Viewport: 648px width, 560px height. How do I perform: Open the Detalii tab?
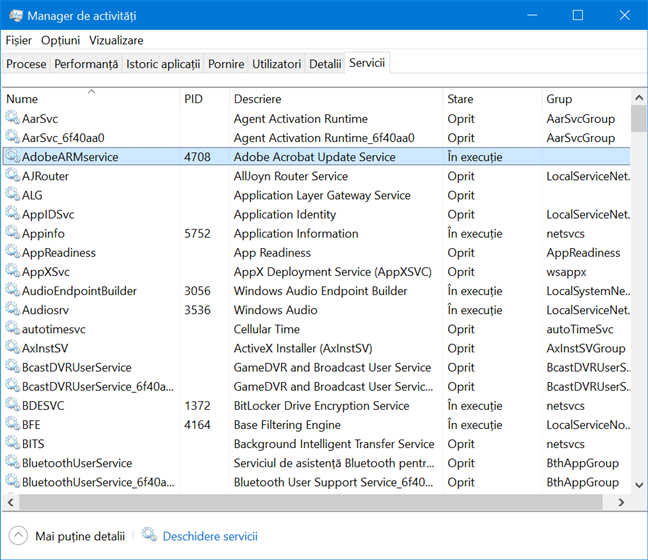[x=325, y=64]
